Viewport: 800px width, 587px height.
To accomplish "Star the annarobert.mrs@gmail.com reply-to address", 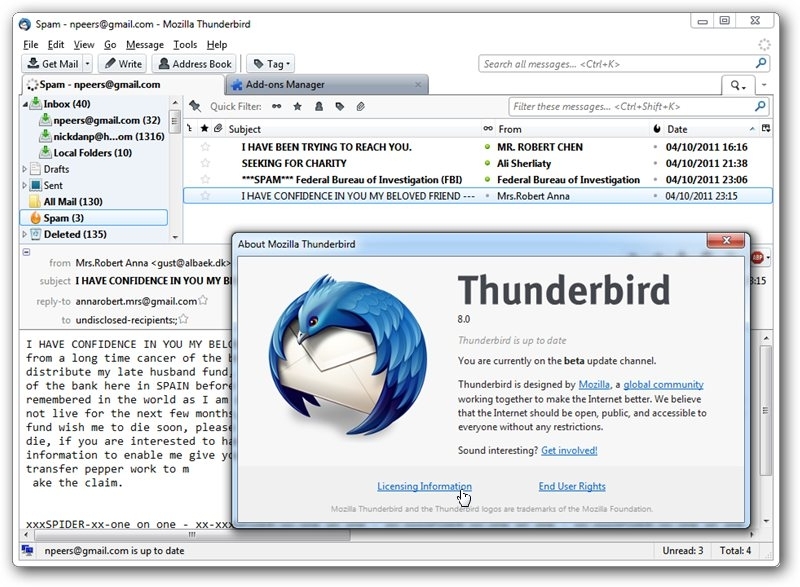I will [x=203, y=300].
